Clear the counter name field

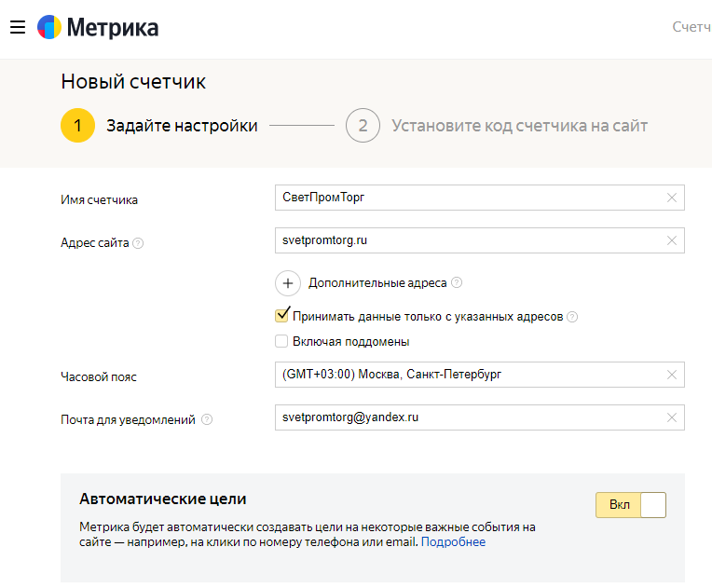[672, 198]
